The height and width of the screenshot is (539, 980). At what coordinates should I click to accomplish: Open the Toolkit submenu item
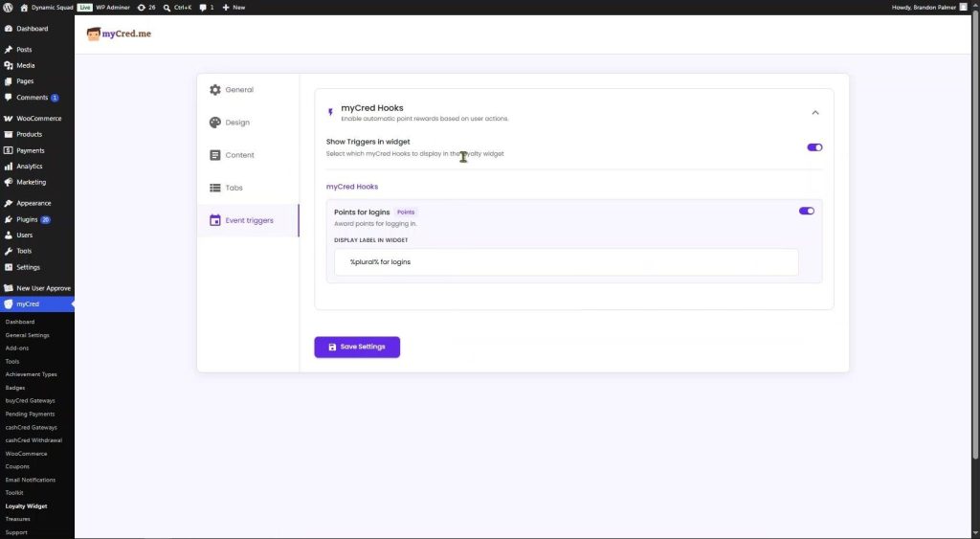(x=14, y=493)
